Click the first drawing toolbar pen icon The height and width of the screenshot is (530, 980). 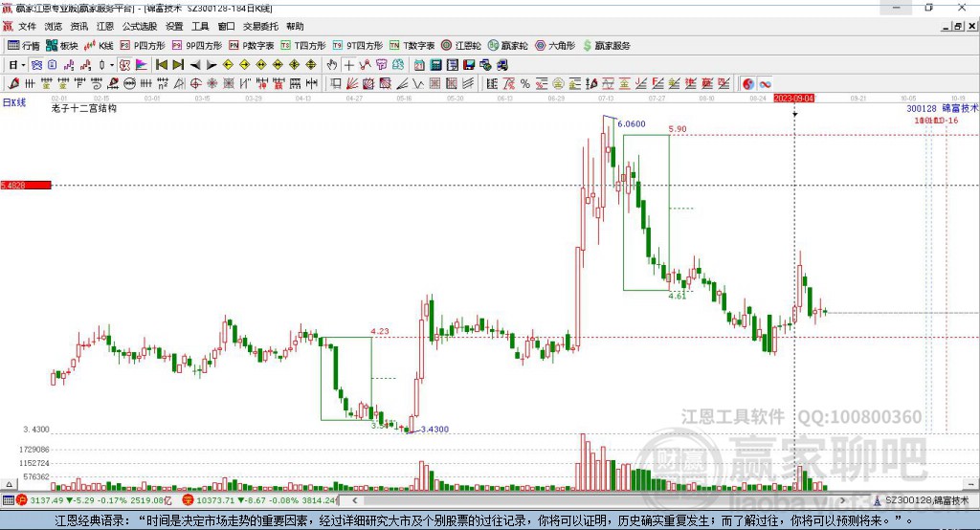pos(13,84)
